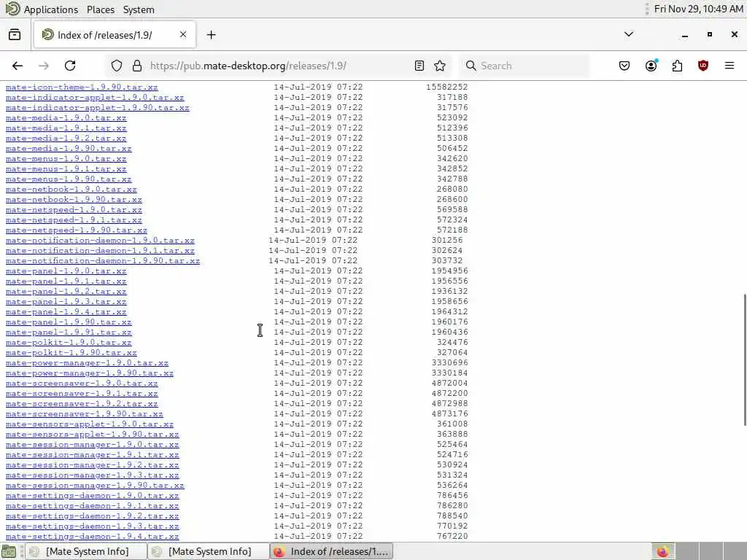
Task: Switch to Index of /releases taskbar window
Action: pos(332,551)
